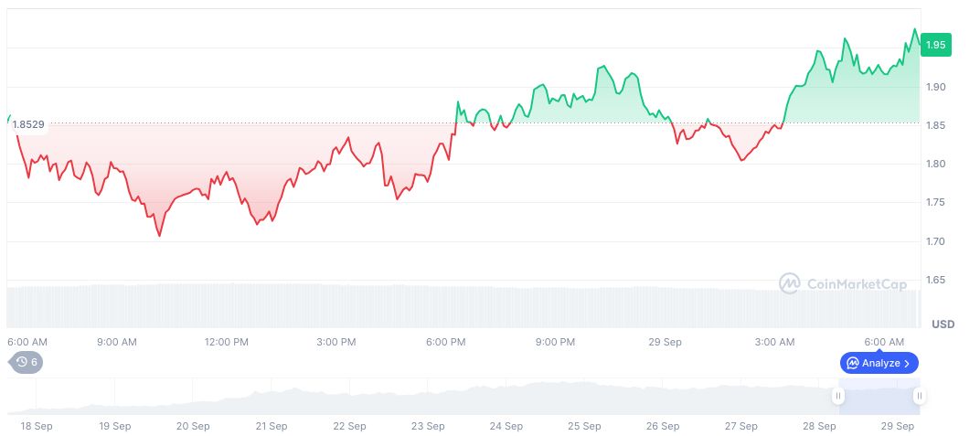Image resolution: width=980 pixels, height=436 pixels.
Task: Click the 3:00 AM time axis label
Action: [774, 342]
